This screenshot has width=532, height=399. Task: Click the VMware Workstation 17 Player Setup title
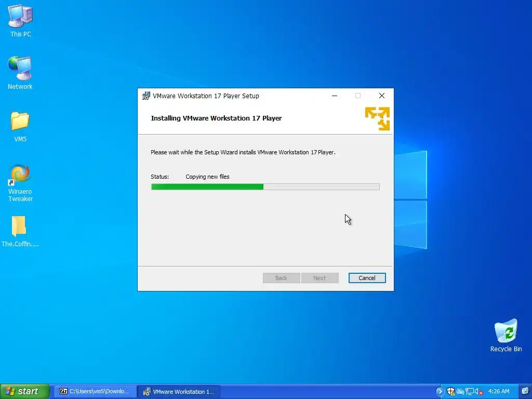(x=206, y=96)
